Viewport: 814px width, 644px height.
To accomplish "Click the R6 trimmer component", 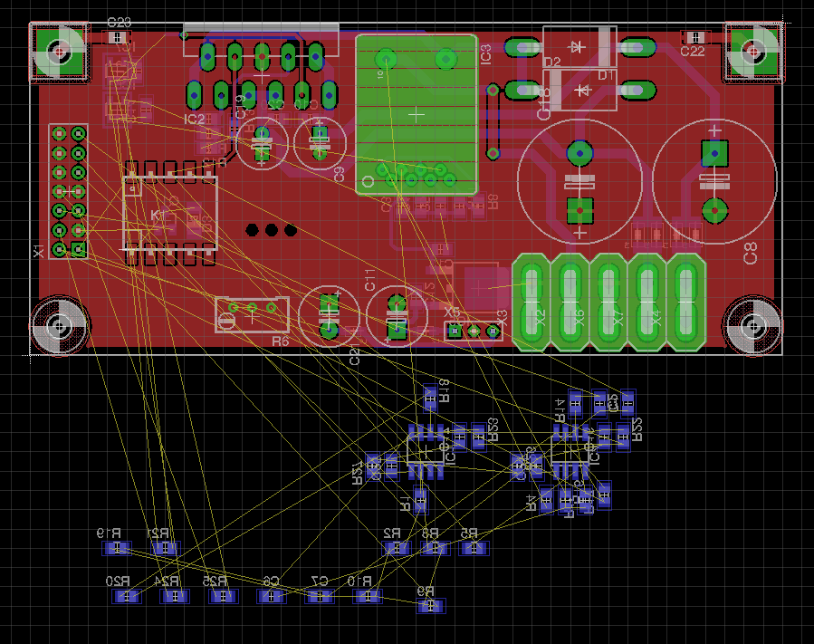I will click(x=252, y=313).
